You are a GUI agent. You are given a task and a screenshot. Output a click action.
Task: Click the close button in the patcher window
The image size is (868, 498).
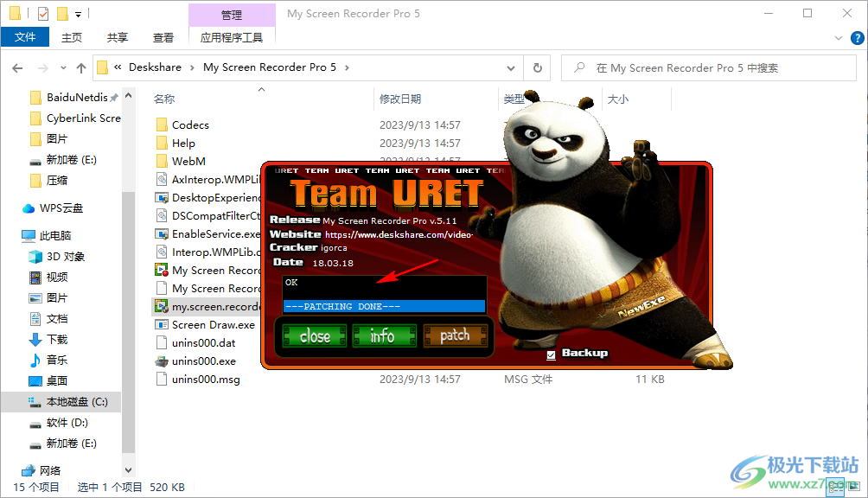click(x=313, y=336)
